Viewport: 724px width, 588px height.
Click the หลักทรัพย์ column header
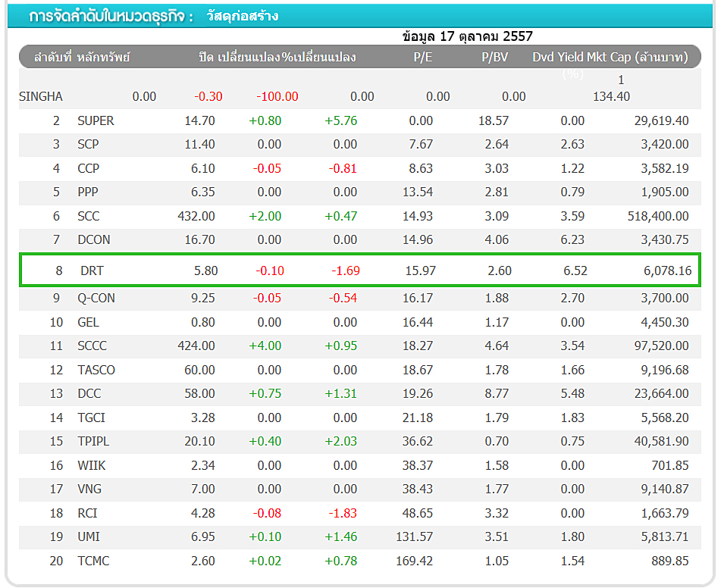click(x=104, y=58)
